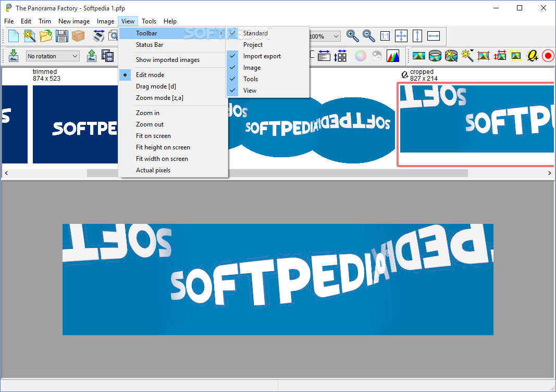Open the No rotation dropdown
The width and height of the screenshot is (556, 392).
pos(53,56)
